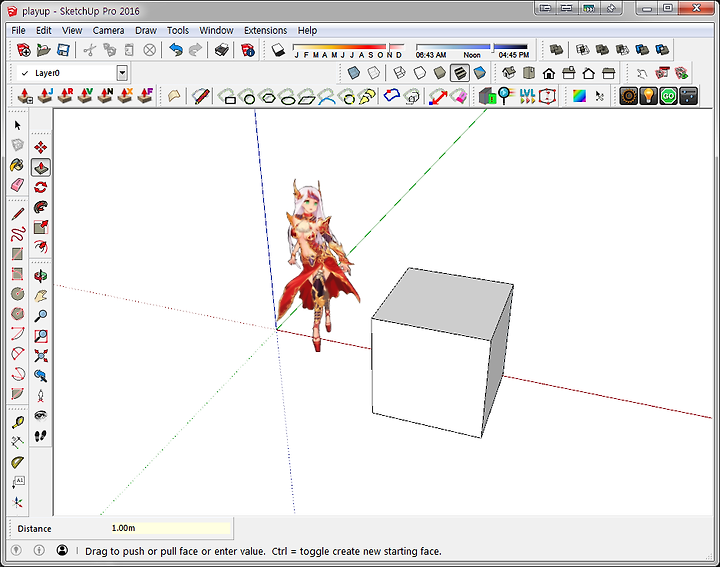The image size is (720, 567).
Task: Select the Rotate tool
Action: [41, 187]
